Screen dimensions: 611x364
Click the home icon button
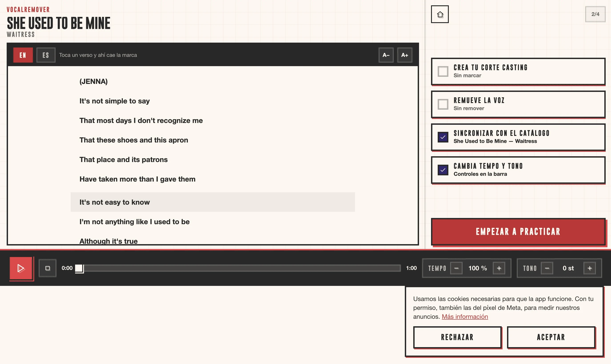pyautogui.click(x=440, y=14)
